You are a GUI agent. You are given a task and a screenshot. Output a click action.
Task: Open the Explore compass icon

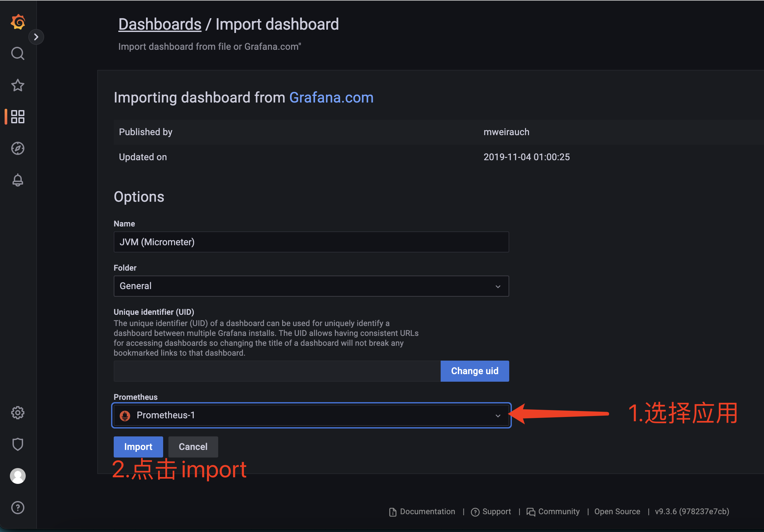(18, 148)
